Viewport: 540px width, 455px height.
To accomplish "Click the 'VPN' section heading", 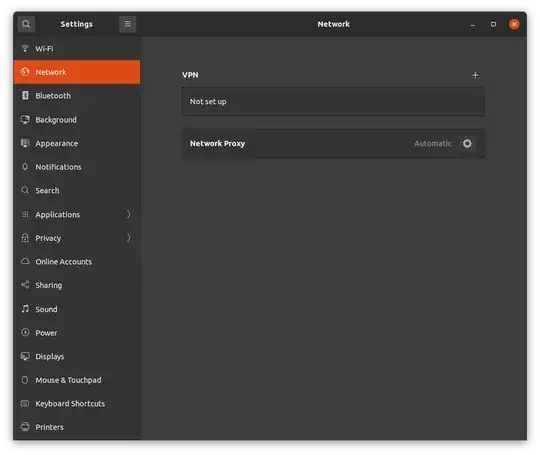I will (x=190, y=75).
